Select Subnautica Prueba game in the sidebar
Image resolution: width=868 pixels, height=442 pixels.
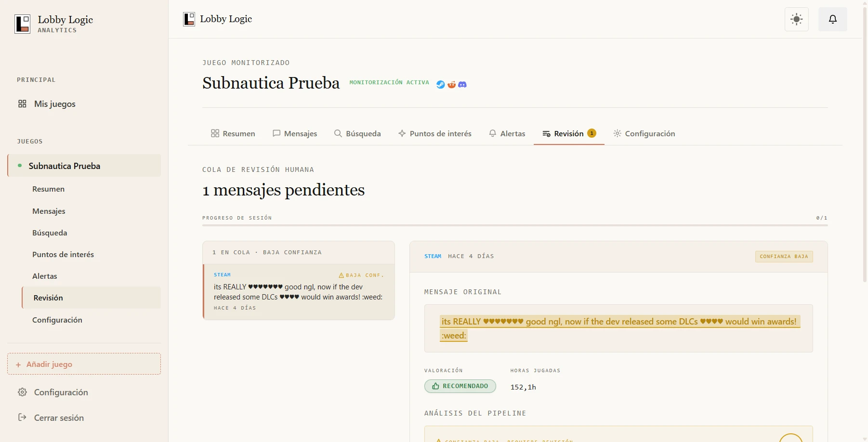84,166
